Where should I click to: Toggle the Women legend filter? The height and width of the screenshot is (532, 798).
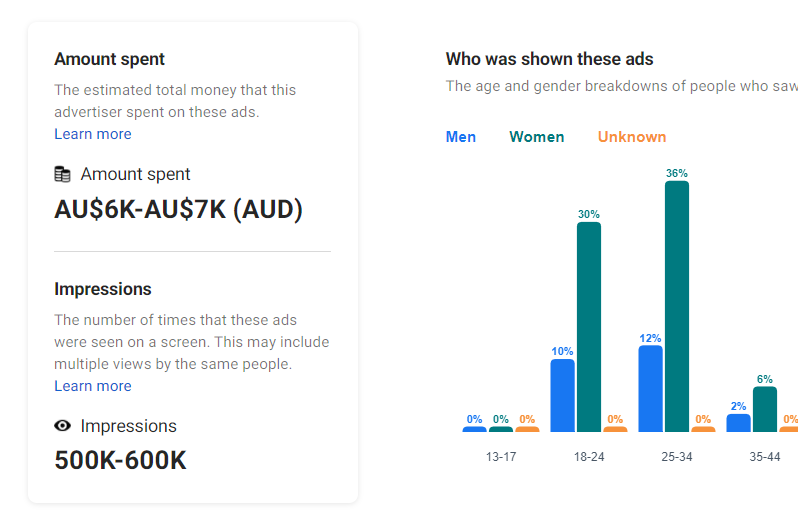click(536, 137)
